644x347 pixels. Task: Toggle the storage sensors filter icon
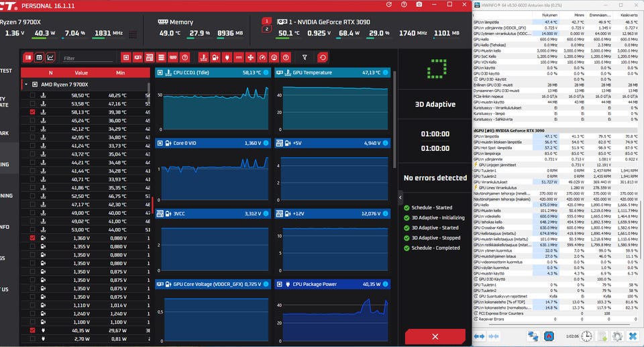162,58
